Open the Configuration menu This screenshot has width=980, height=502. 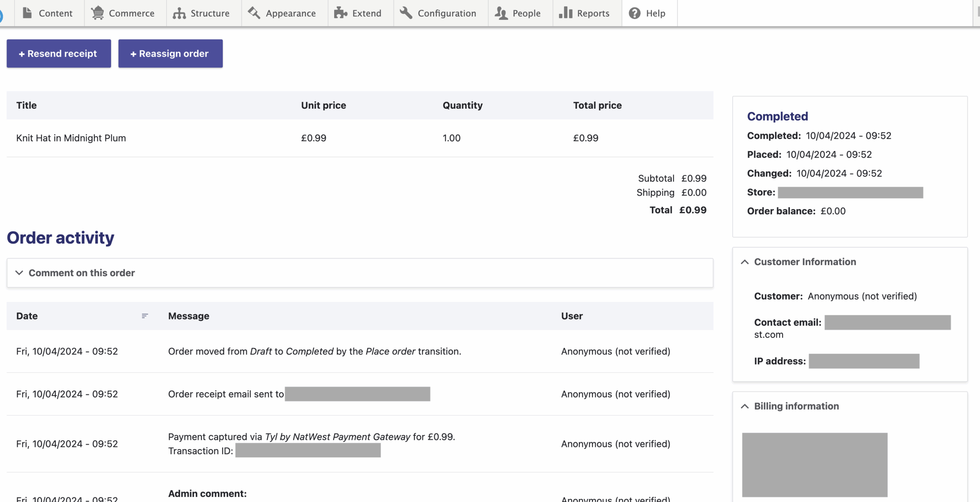tap(447, 13)
